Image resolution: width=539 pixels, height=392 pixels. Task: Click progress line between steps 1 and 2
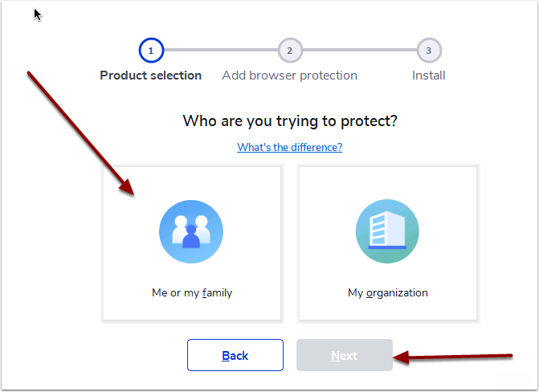tap(220, 51)
